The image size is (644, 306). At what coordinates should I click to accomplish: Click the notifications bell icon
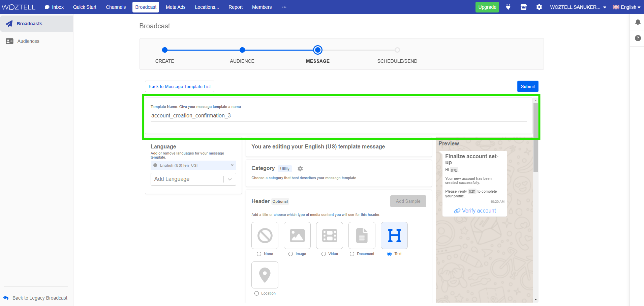pos(638,22)
